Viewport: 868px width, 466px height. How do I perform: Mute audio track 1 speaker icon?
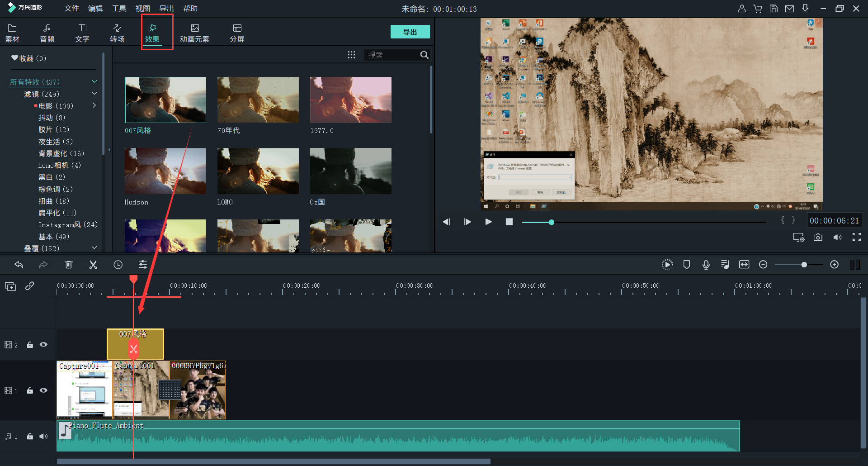coord(43,436)
